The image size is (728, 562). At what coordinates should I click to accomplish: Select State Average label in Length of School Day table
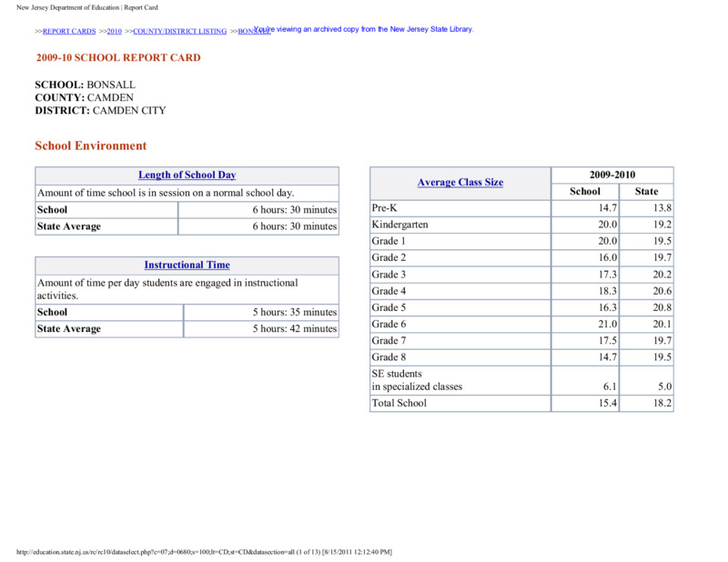click(x=69, y=226)
